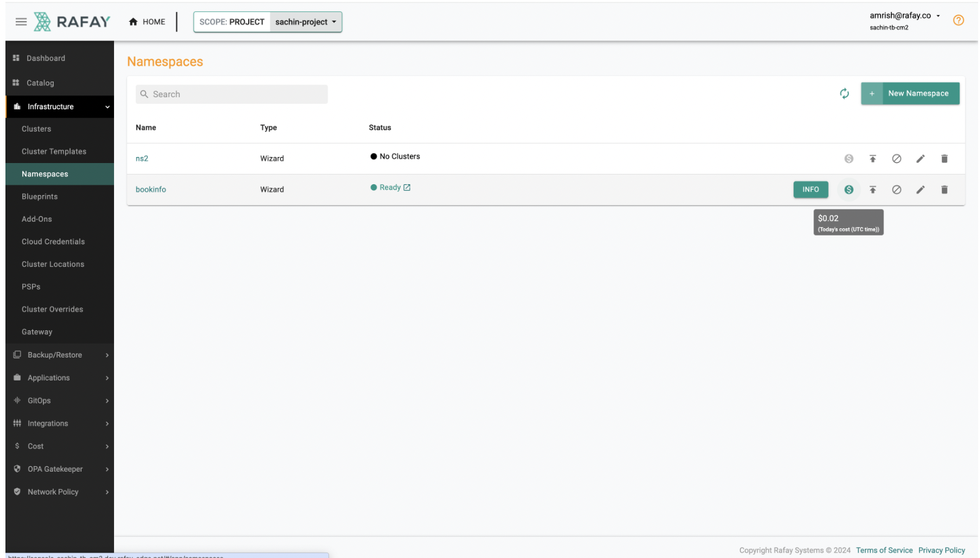Expand the Integrations section

point(60,423)
